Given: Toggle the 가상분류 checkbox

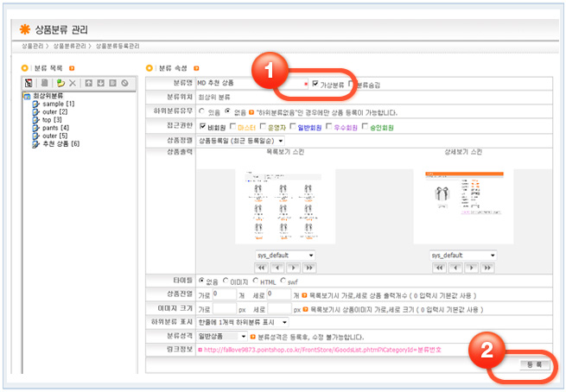Looking at the screenshot, I should pos(316,84).
